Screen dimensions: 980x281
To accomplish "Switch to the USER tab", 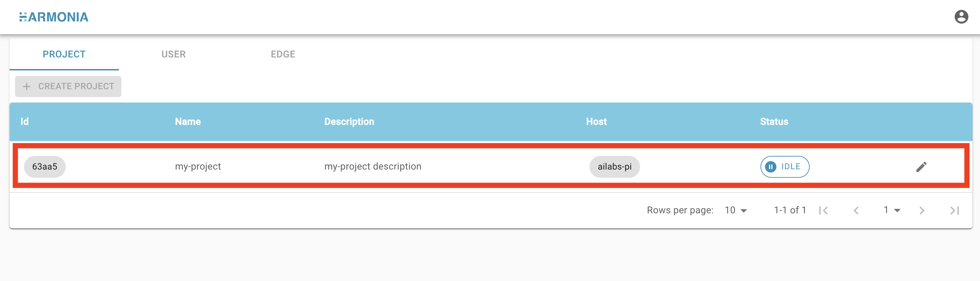I will click(x=173, y=54).
